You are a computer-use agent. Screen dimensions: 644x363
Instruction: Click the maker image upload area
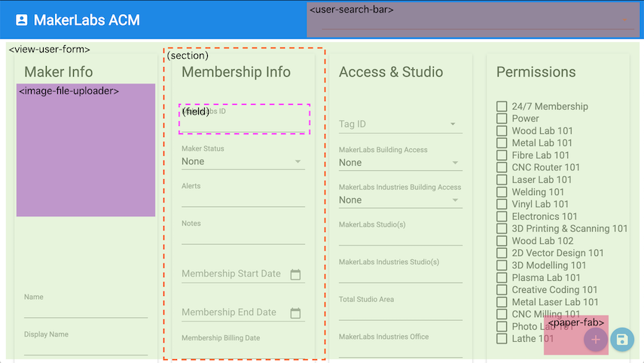(86, 150)
